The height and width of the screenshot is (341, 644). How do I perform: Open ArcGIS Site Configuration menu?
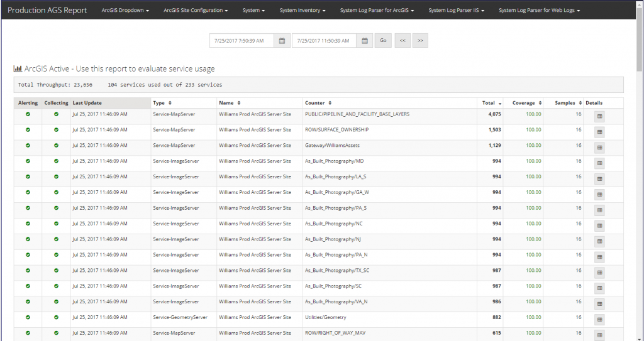pyautogui.click(x=196, y=11)
